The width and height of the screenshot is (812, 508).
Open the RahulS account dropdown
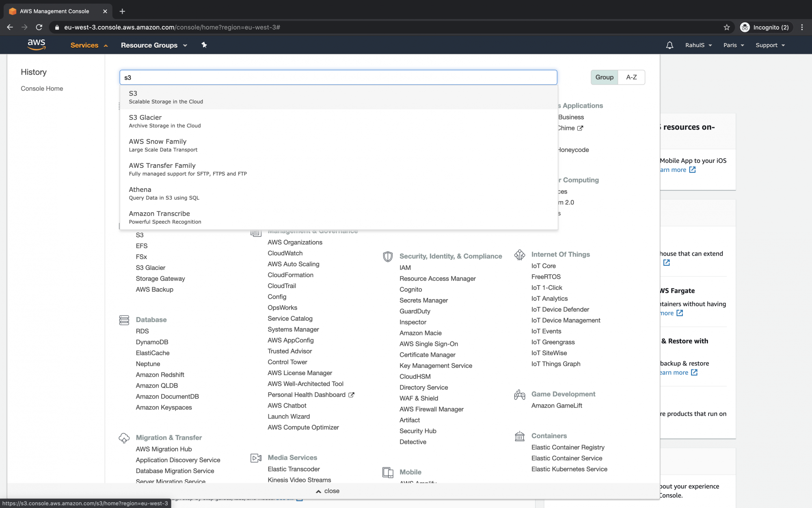[698, 45]
